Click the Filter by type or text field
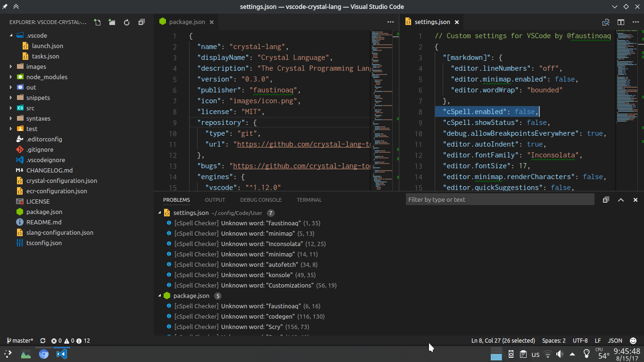Screen dimensions: 644x362 [500, 199]
